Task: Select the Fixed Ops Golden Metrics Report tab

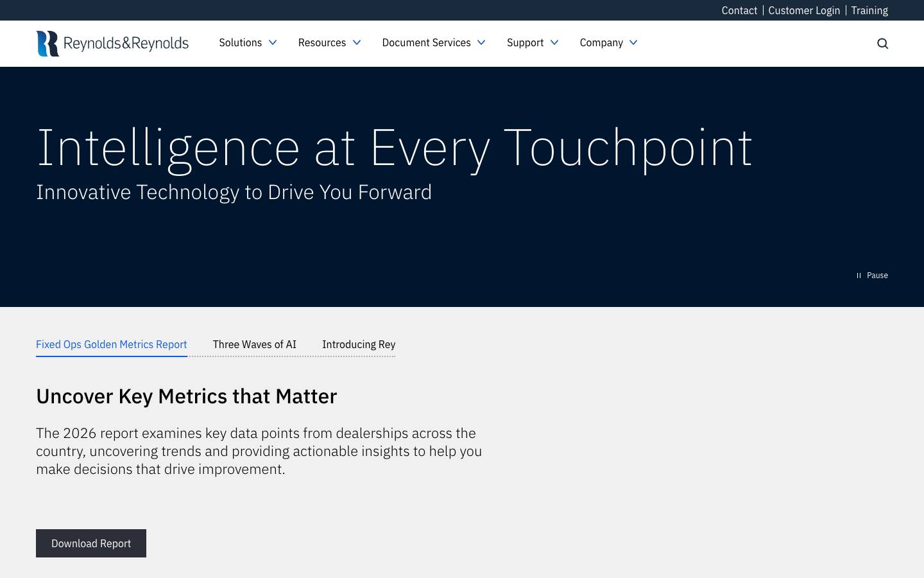Action: coord(112,345)
